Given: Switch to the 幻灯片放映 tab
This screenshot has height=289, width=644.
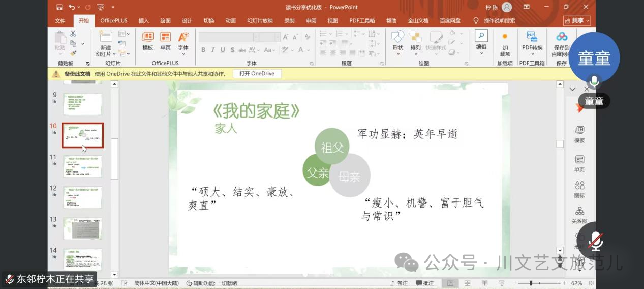Looking at the screenshot, I should click(x=260, y=21).
